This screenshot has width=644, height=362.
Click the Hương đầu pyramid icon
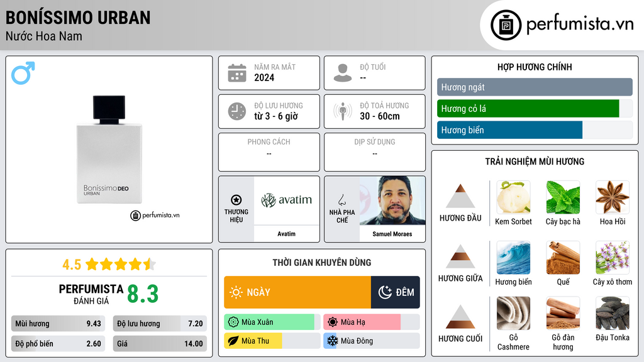[460, 196]
